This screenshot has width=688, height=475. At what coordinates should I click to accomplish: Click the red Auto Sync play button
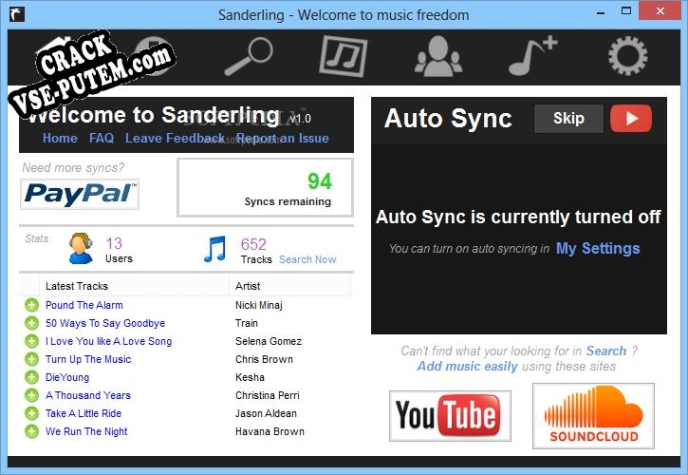[x=631, y=118]
